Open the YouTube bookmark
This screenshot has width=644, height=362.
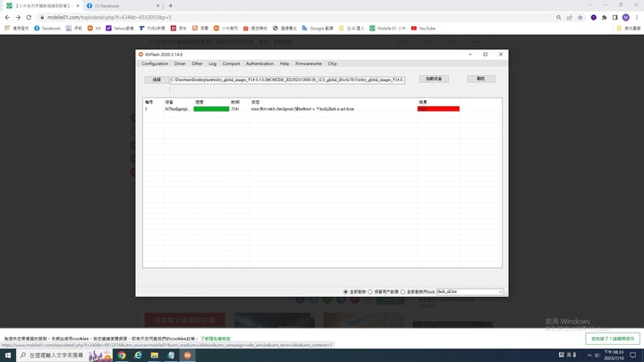[x=423, y=29]
